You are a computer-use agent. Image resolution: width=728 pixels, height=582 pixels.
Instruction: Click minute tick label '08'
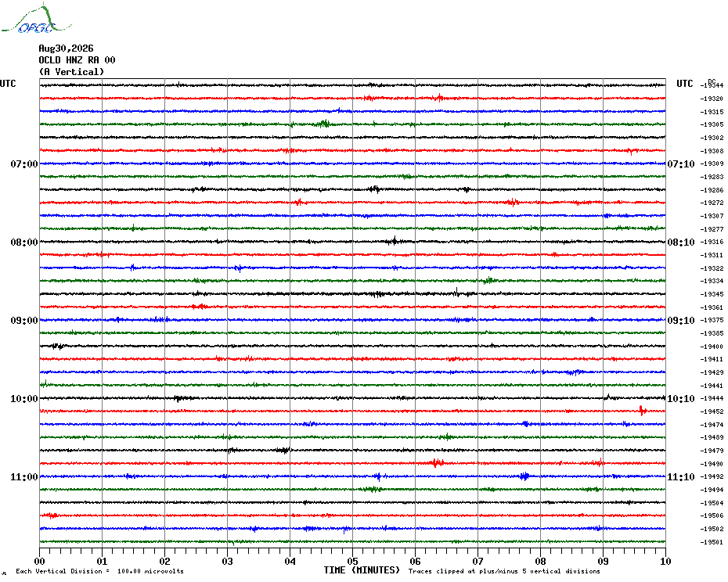(x=540, y=561)
